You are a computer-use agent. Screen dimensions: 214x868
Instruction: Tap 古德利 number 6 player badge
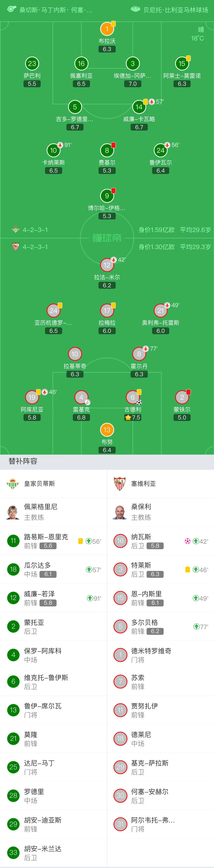click(x=133, y=397)
